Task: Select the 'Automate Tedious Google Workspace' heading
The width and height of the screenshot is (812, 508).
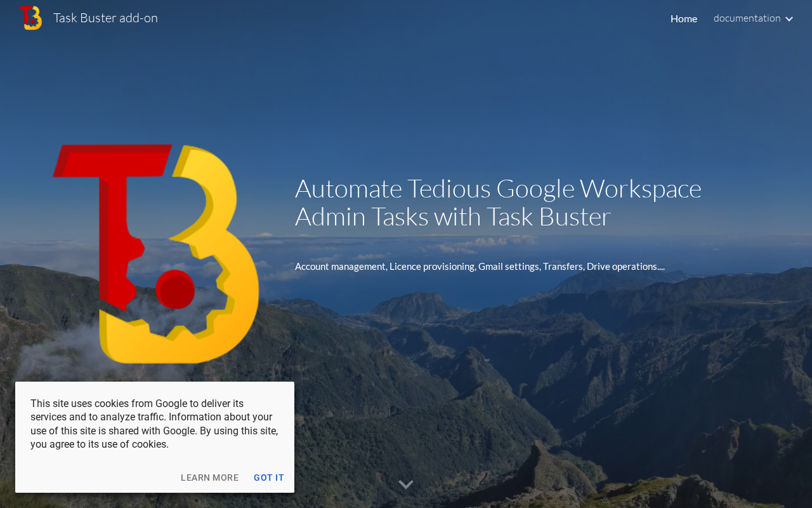Action: (x=498, y=189)
